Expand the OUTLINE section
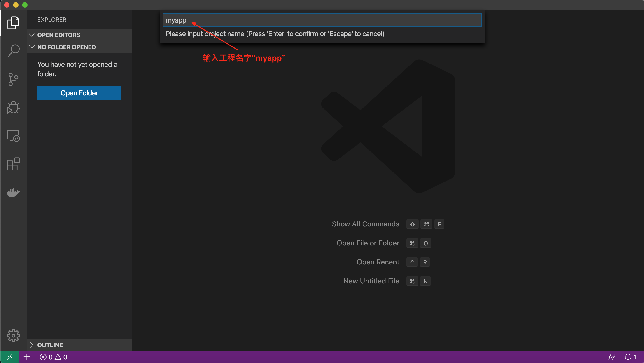The width and height of the screenshot is (644, 363). point(79,345)
